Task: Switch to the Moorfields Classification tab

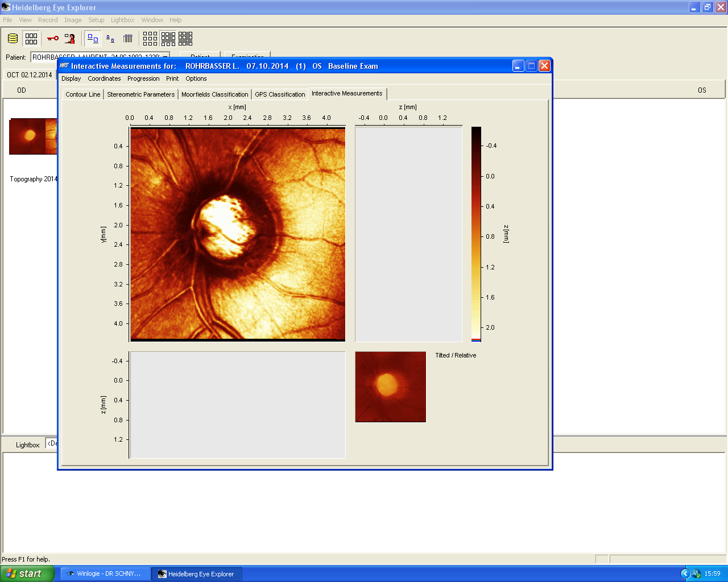Action: click(x=215, y=94)
